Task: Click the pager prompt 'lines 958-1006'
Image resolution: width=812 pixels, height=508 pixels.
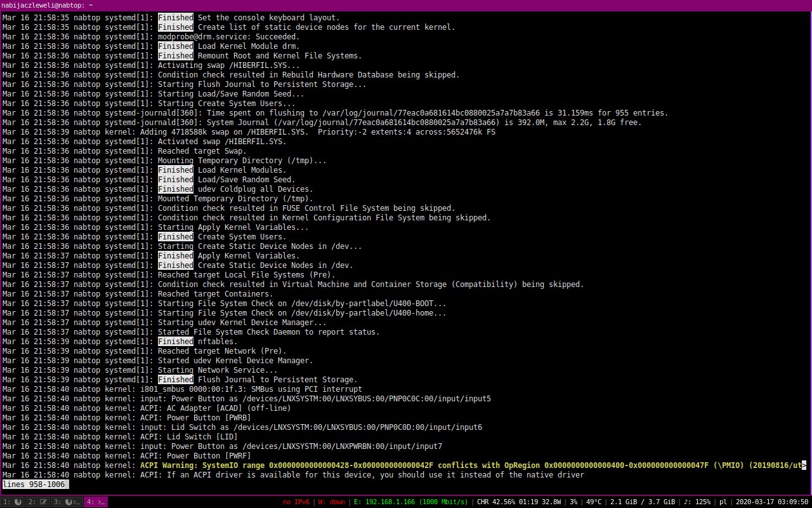Action: click(35, 485)
